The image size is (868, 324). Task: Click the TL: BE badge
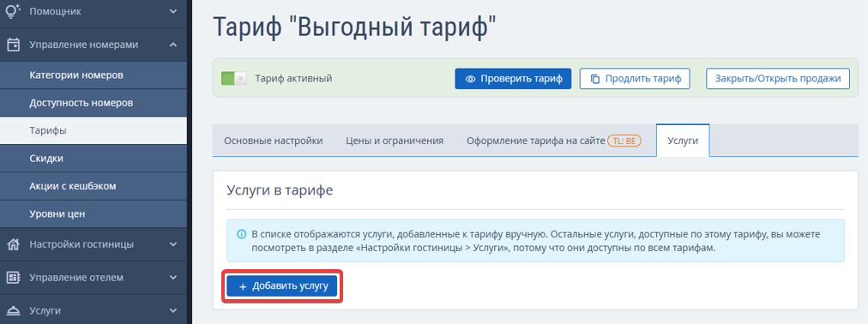(624, 141)
